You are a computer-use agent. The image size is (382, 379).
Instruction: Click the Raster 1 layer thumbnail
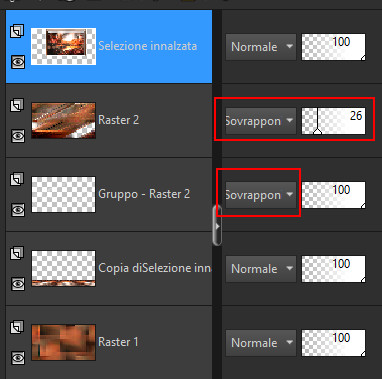pyautogui.click(x=63, y=342)
